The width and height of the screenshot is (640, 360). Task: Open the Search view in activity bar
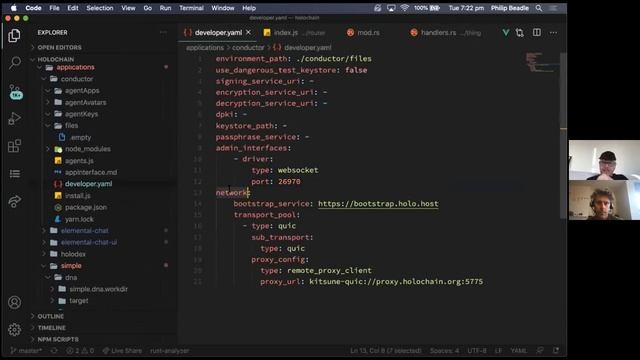[x=15, y=62]
